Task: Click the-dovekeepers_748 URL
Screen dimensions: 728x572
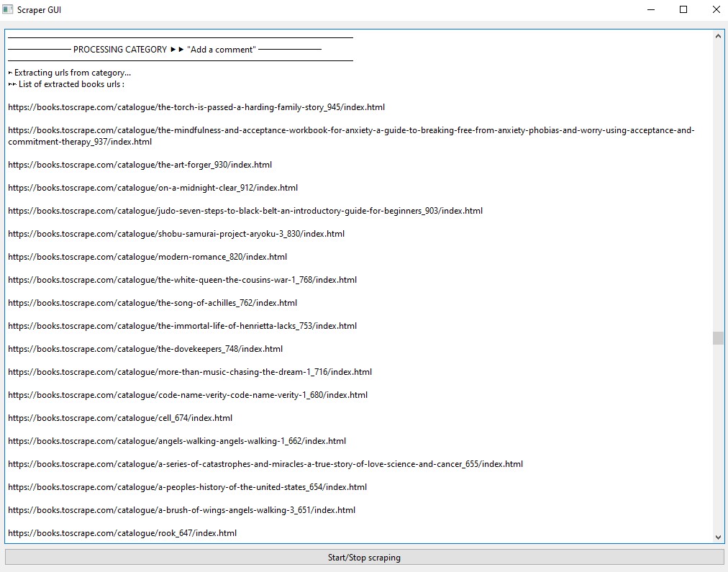Action: tap(145, 349)
